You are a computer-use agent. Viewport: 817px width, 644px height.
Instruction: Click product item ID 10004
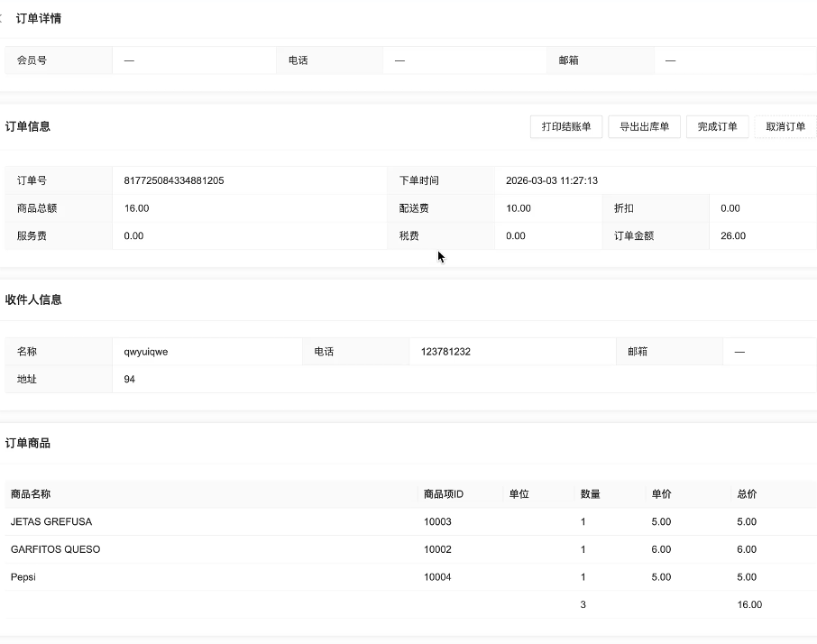pyautogui.click(x=437, y=577)
